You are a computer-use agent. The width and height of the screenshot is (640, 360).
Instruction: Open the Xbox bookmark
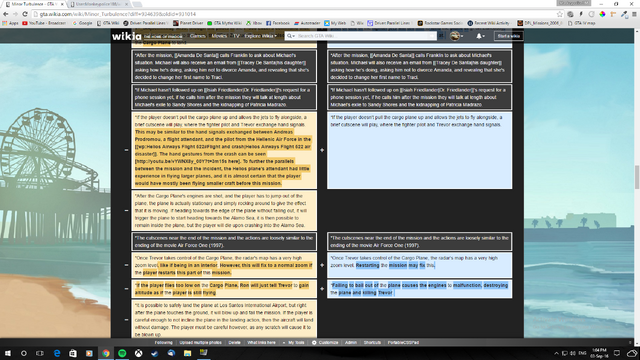pos(254,23)
